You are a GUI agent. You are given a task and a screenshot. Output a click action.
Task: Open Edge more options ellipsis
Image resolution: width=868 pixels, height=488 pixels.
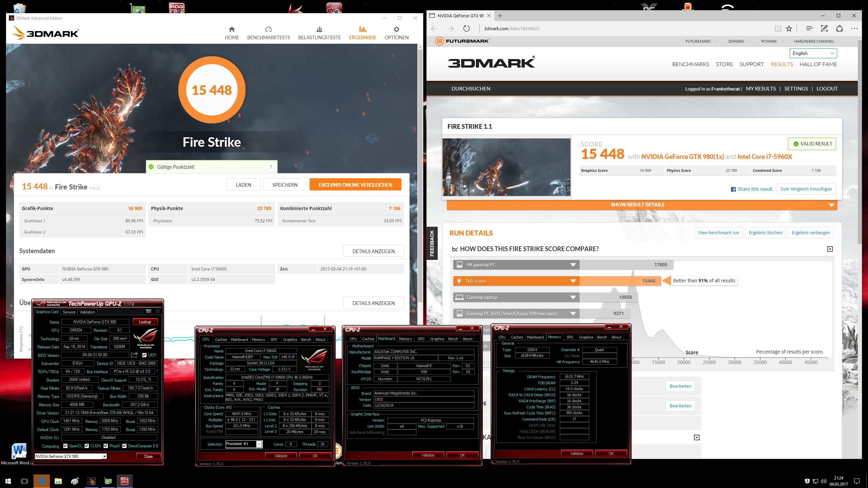(x=854, y=28)
